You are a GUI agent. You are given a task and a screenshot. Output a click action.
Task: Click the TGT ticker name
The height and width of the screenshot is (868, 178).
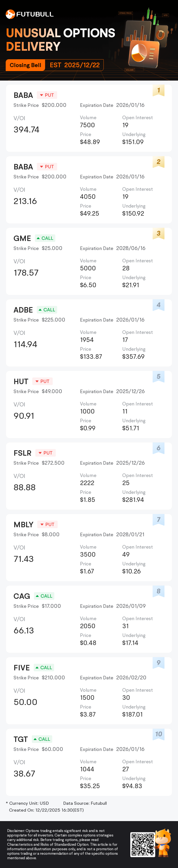(x=21, y=739)
